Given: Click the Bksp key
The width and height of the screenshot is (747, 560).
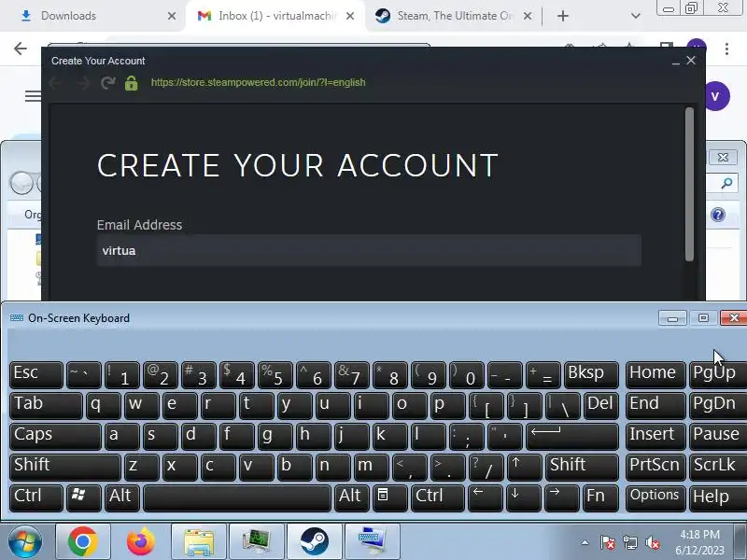Looking at the screenshot, I should coord(591,375).
